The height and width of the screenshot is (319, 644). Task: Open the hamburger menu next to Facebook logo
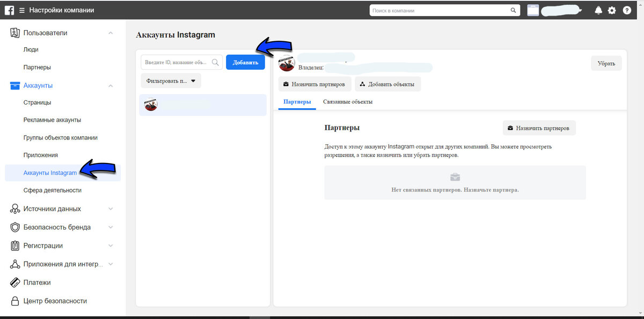point(21,10)
